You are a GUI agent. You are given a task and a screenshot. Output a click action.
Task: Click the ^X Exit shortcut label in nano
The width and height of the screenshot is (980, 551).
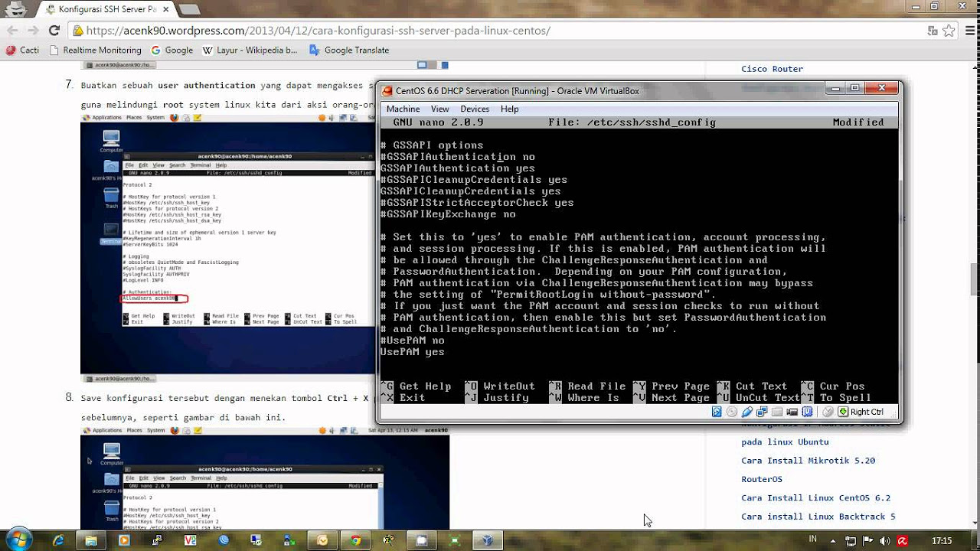click(403, 398)
